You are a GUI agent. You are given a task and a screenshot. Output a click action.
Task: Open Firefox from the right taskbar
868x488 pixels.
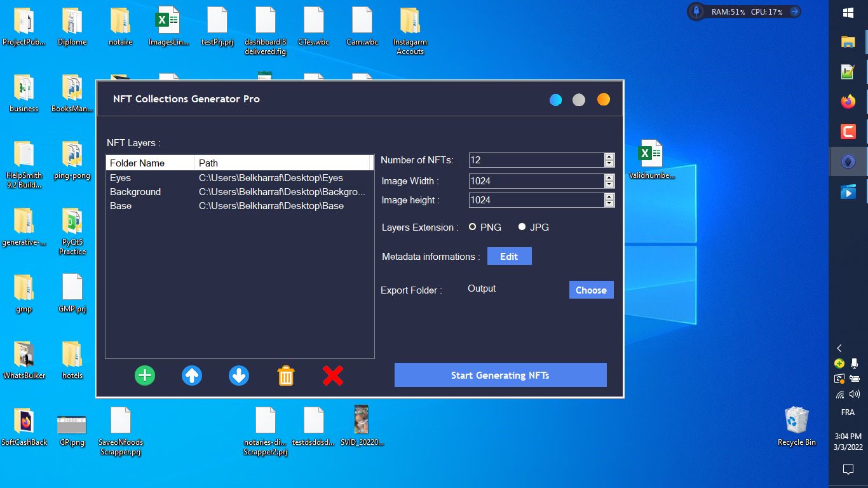coord(848,102)
